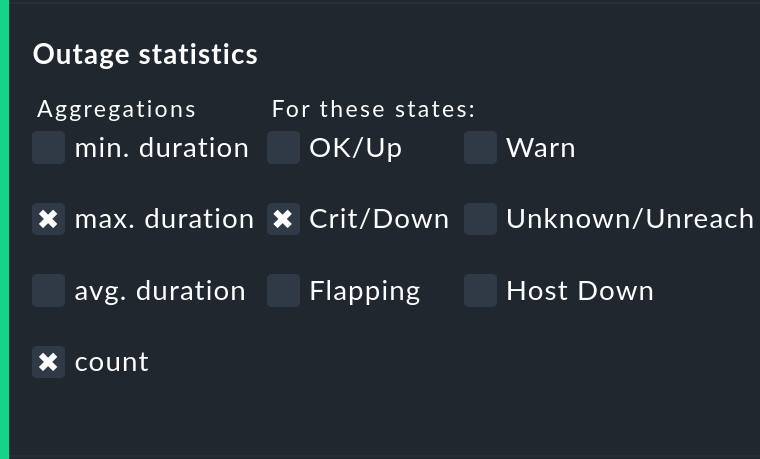
Task: Click the 'OK/Up' label text
Action: point(356,148)
